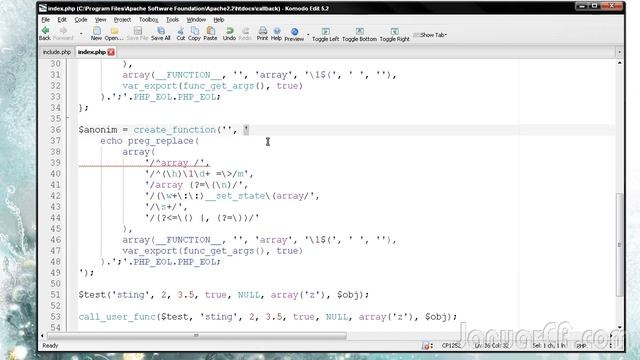Click create_function call on line 36
This screenshot has width=640, height=360.
(x=175, y=130)
